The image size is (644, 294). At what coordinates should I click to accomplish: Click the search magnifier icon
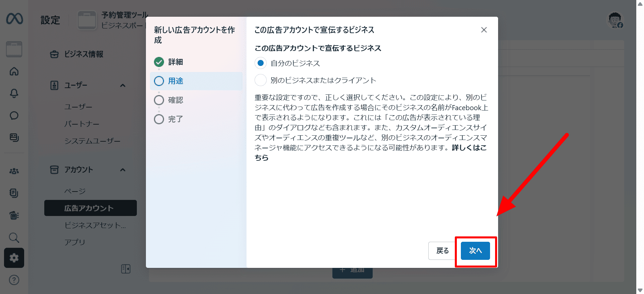[x=14, y=237]
